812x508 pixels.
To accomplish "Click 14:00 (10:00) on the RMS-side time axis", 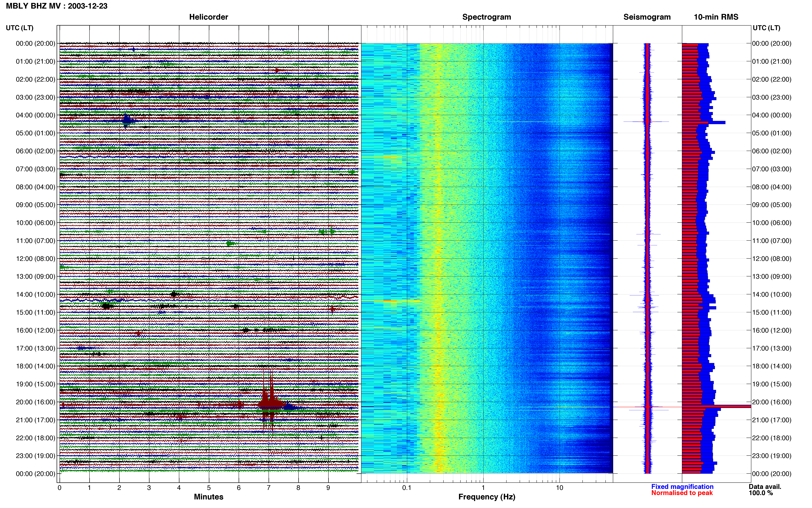I will pos(772,295).
